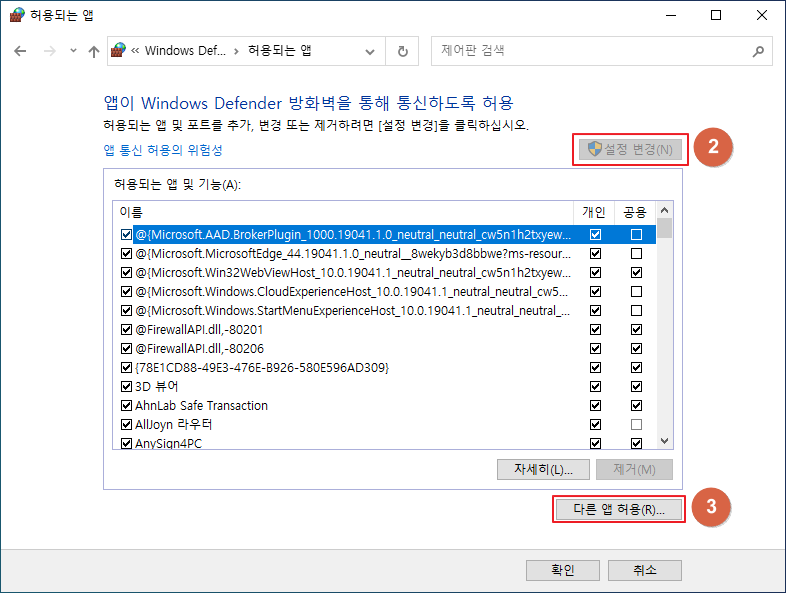Viewport: 786px width, 593px height.
Task: Toggle 개인 checkbox for MicrosoftEdge row
Action: pos(596,254)
